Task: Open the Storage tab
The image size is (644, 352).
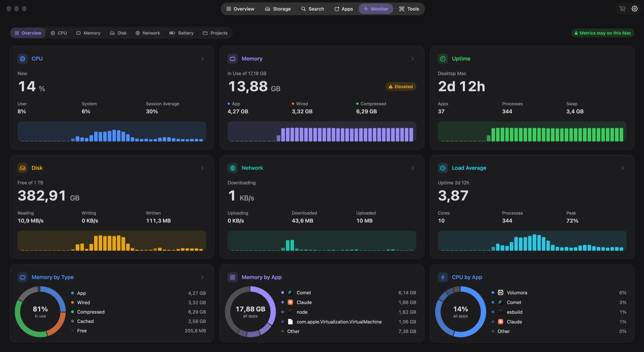Action: (278, 9)
